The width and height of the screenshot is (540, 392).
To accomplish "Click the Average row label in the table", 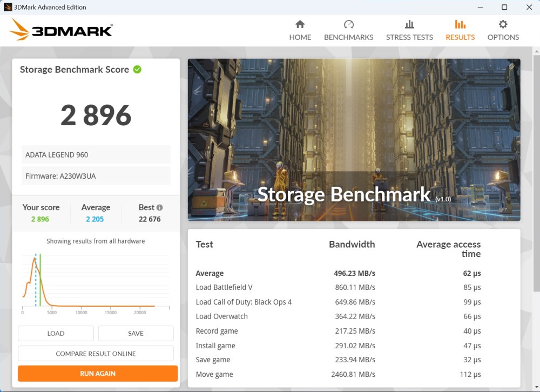I will pyautogui.click(x=210, y=273).
